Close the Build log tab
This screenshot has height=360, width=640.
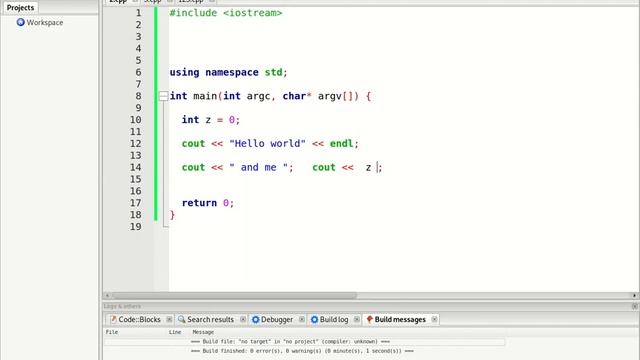(356, 320)
